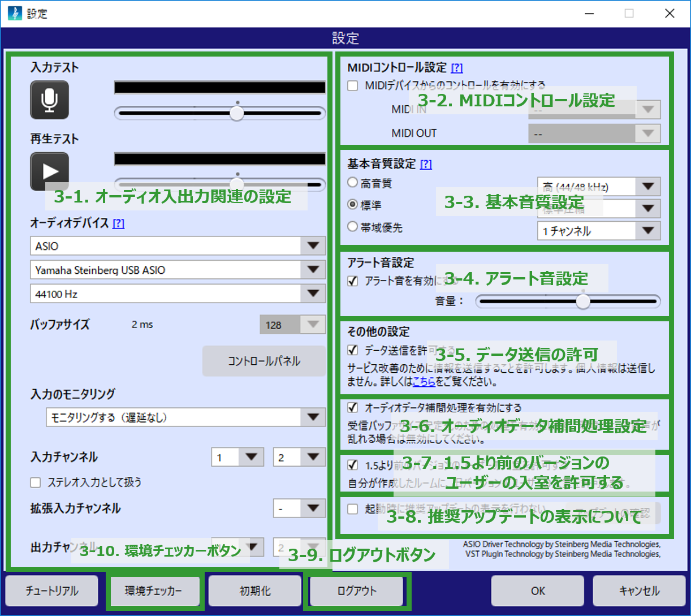Screen dimensions: 691x616
Task: Click the こちら link in data sending text
Action: coord(424,382)
